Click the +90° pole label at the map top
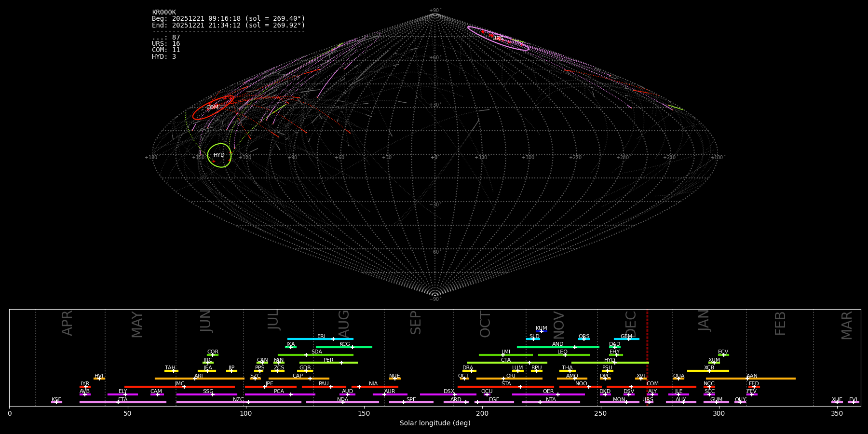 (434, 11)
